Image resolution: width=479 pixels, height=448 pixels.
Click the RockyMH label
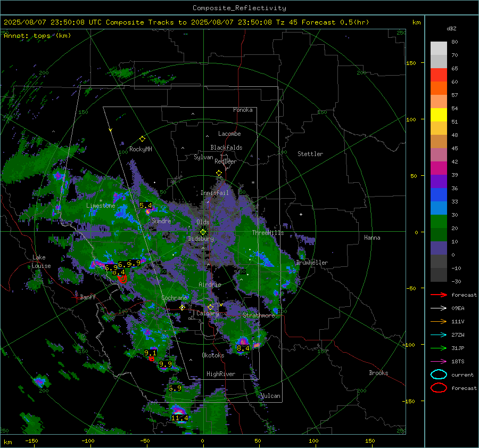pos(141,149)
